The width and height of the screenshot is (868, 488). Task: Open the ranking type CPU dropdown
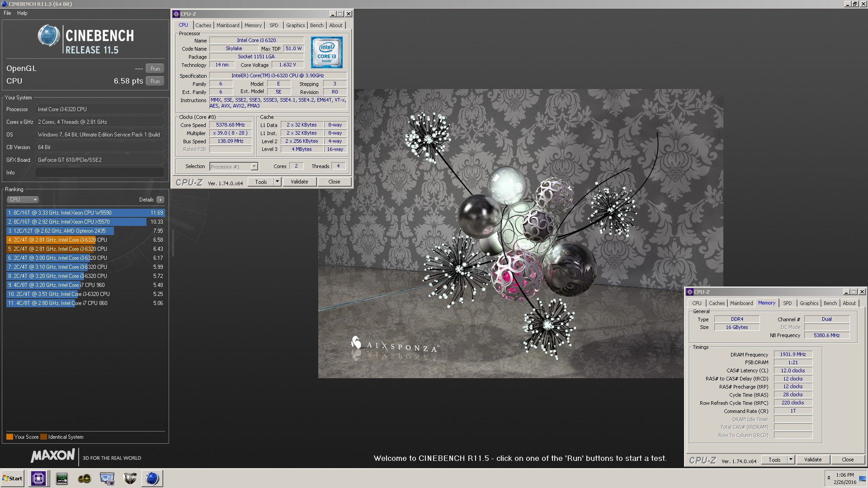(x=23, y=200)
